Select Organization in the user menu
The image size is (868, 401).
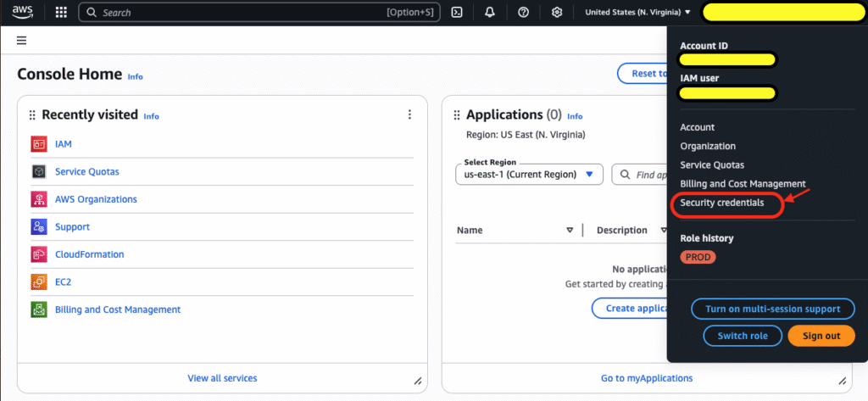point(708,146)
